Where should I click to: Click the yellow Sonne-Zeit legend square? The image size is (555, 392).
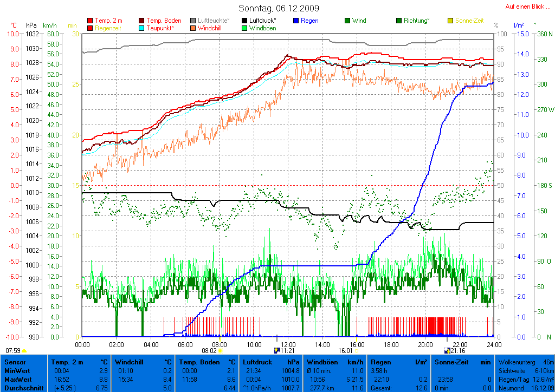click(450, 21)
